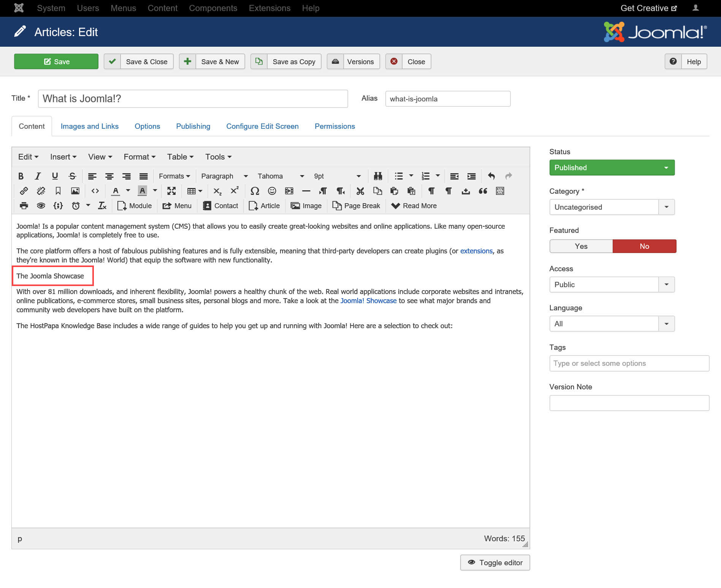This screenshot has width=721, height=588.
Task: Click the print icon
Action: [24, 205]
